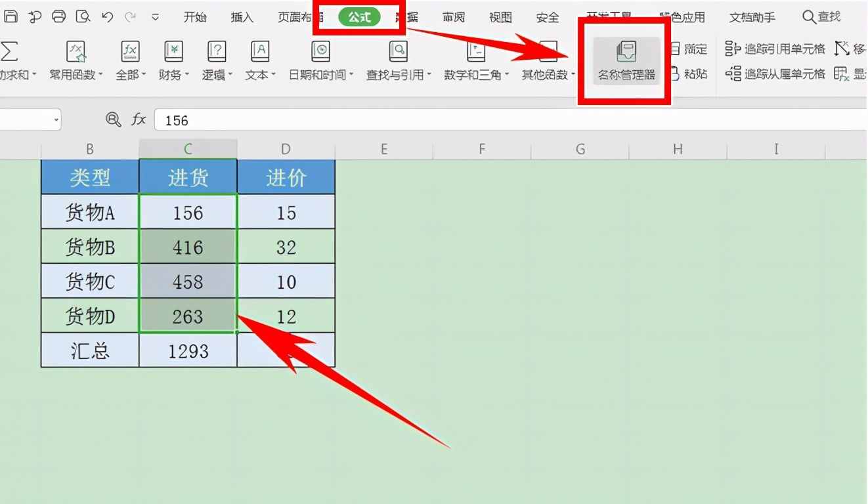Select the price cell 15
The width and height of the screenshot is (868, 504).
[x=286, y=212]
